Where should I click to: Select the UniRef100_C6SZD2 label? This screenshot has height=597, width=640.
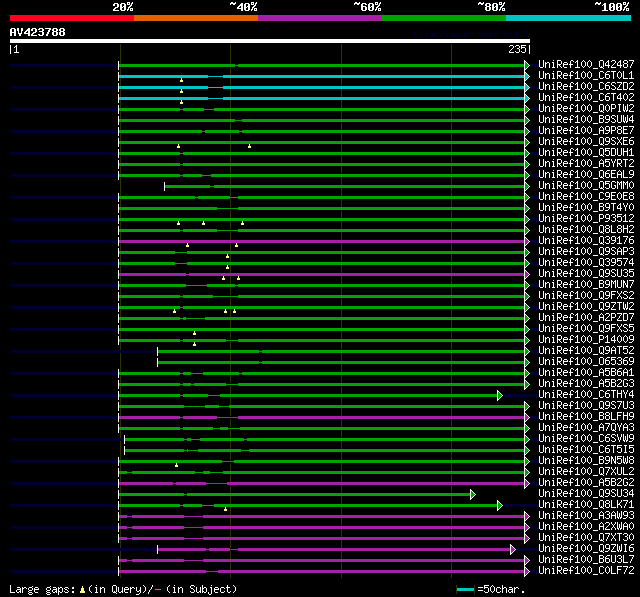pos(586,87)
